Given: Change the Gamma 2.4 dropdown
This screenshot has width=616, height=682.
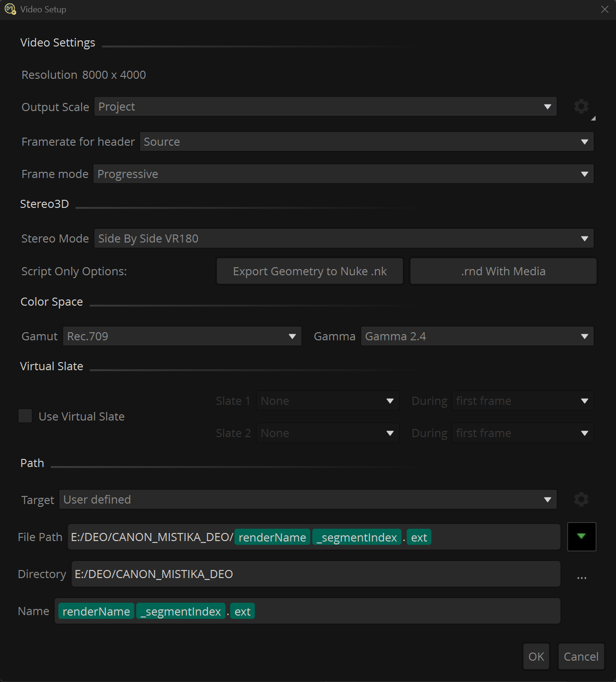Looking at the screenshot, I should pos(477,336).
